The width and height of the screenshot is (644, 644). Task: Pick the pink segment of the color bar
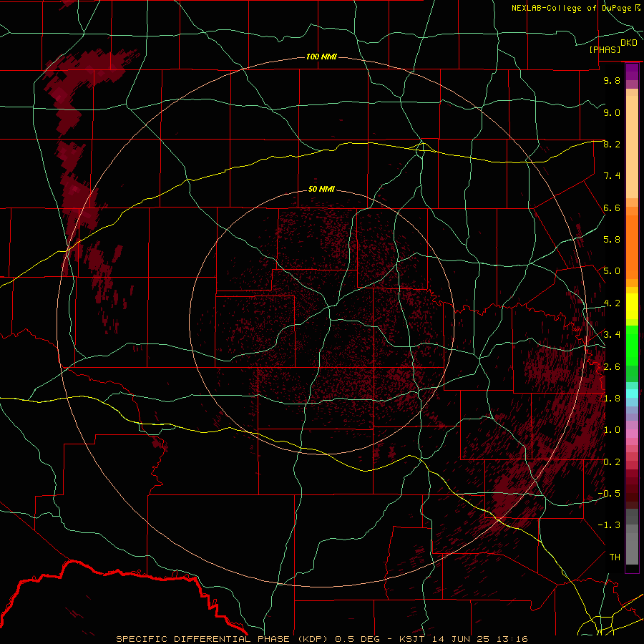pyautogui.click(x=632, y=434)
